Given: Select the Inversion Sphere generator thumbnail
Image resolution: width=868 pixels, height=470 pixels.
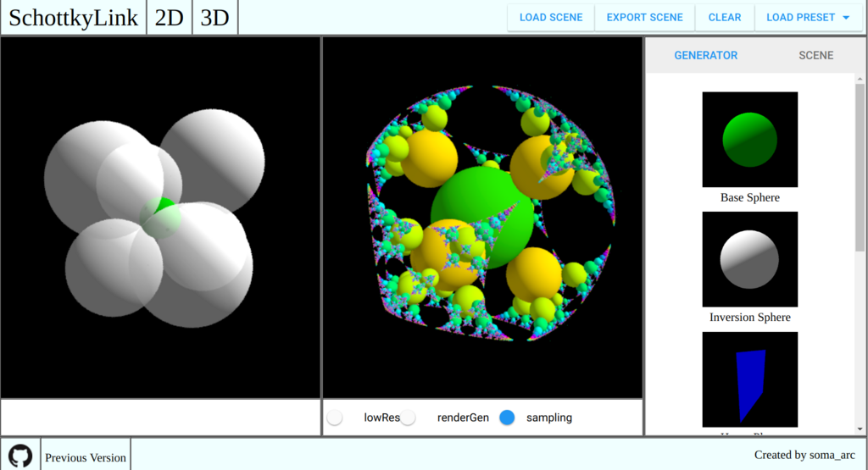Looking at the screenshot, I should point(749,259).
